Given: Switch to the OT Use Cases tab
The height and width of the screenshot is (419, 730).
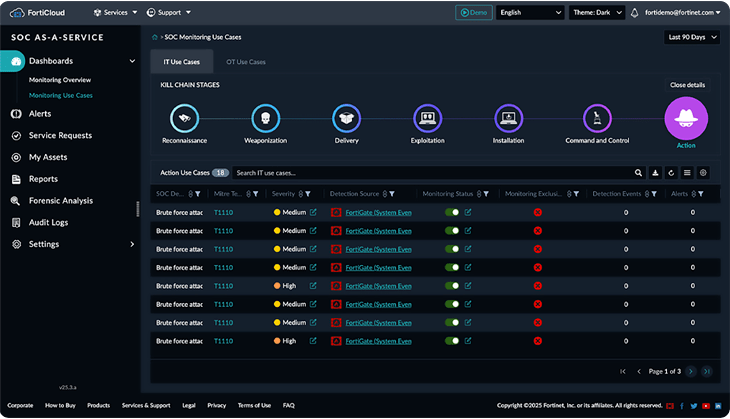Looking at the screenshot, I should (x=246, y=62).
